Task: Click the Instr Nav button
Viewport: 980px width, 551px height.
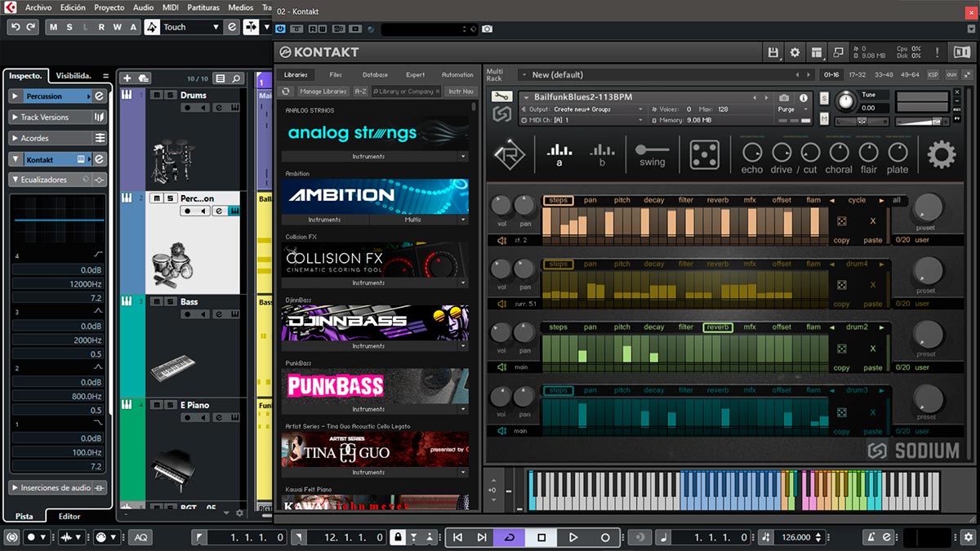Action: [461, 91]
